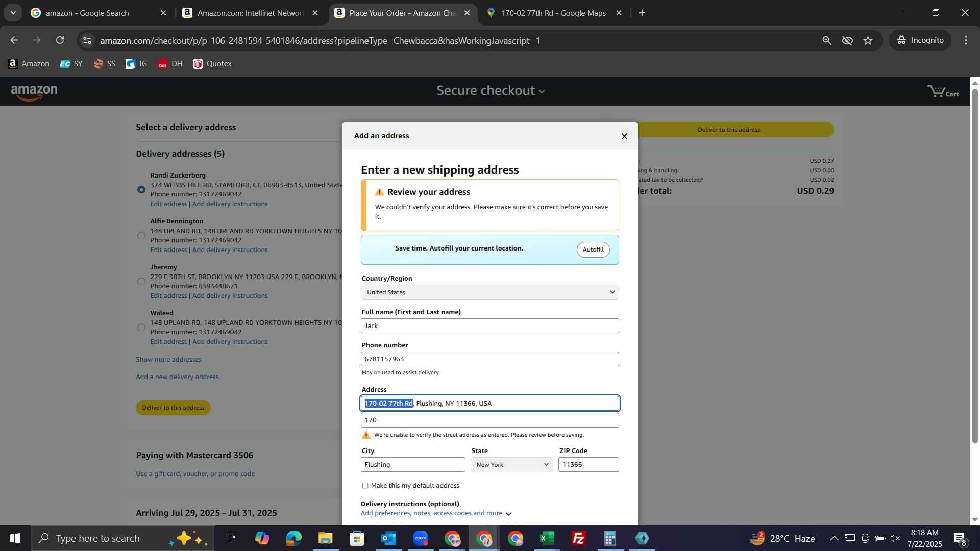View site information icon in address bar

[87, 40]
